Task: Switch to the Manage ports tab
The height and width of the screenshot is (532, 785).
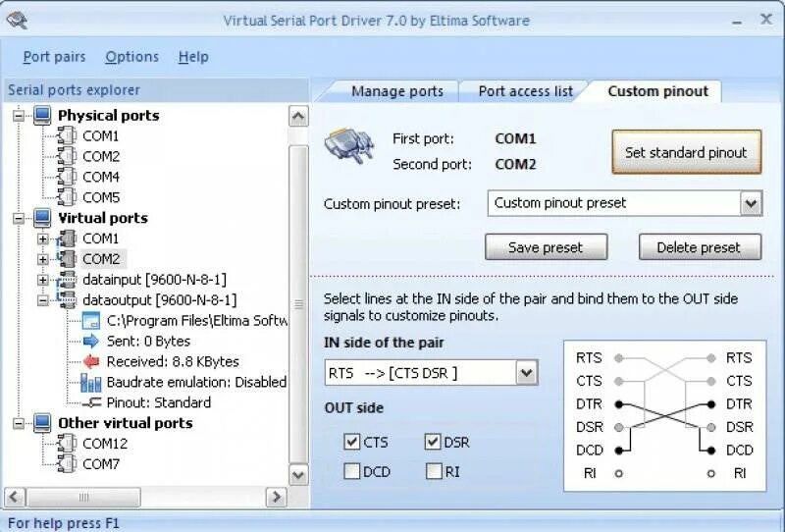Action: coord(397,91)
